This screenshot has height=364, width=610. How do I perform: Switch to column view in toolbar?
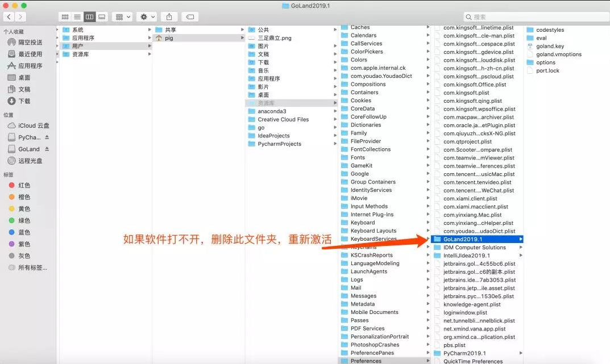[x=89, y=16]
